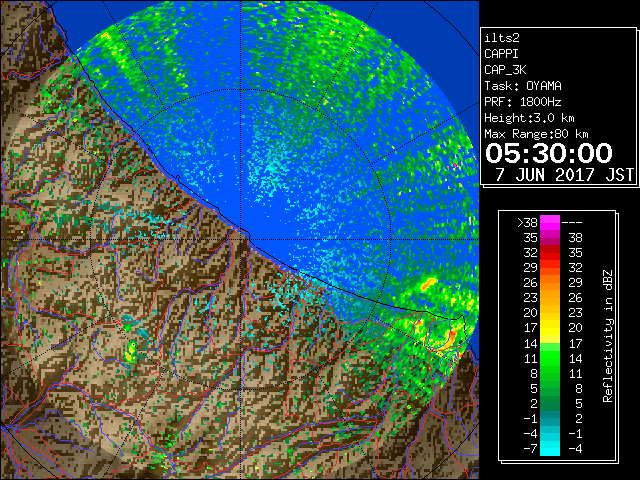The height and width of the screenshot is (480, 640).
Task: Pick the red 32 to 35 legend swatch
Action: point(550,253)
